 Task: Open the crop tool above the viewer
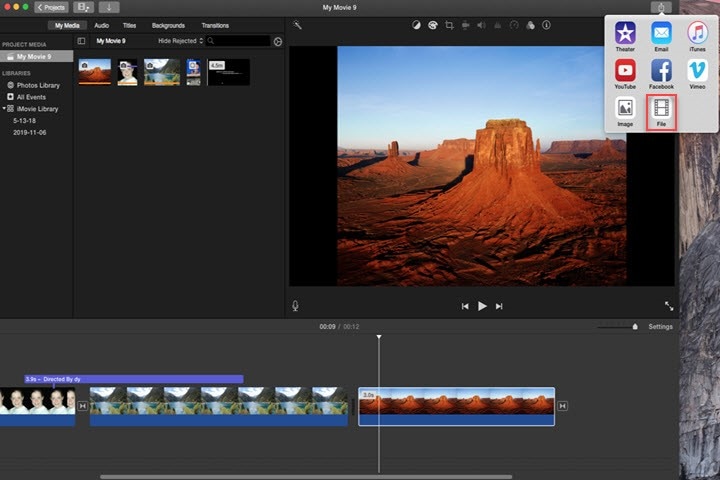[450, 25]
